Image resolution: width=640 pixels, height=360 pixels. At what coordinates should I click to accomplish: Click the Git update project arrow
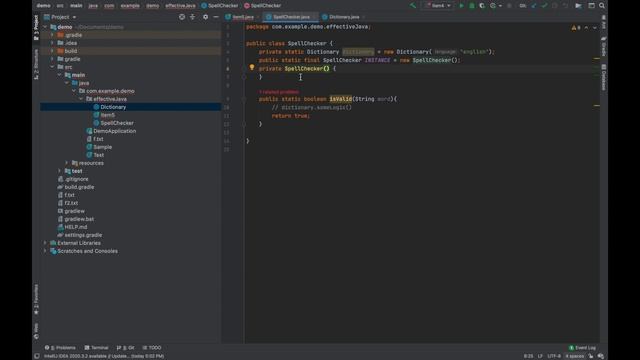click(534, 6)
